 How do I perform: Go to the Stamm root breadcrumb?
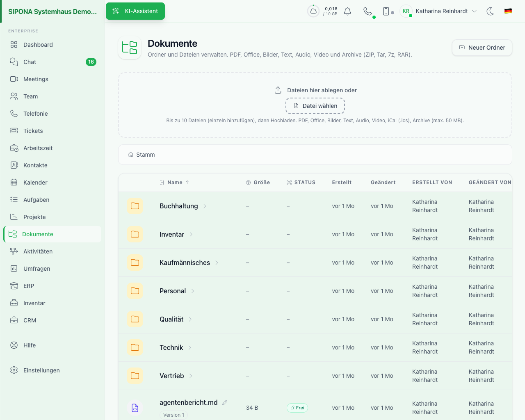(142, 155)
